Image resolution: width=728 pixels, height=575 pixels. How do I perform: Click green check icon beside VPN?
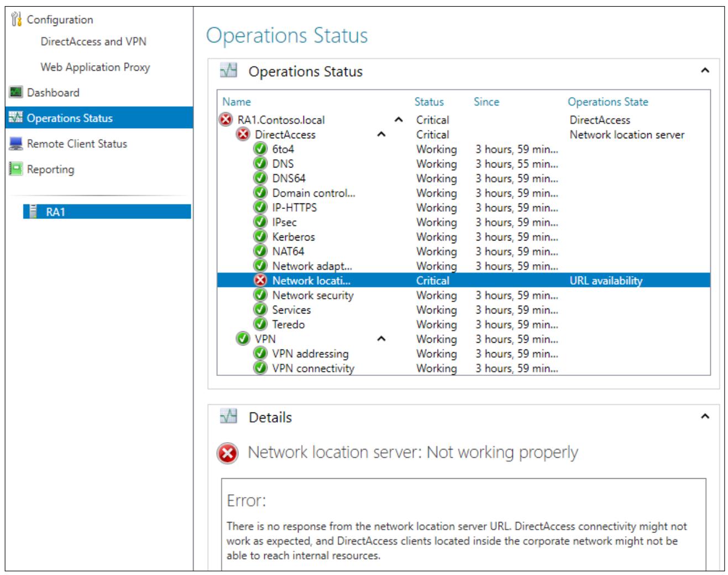click(x=243, y=339)
